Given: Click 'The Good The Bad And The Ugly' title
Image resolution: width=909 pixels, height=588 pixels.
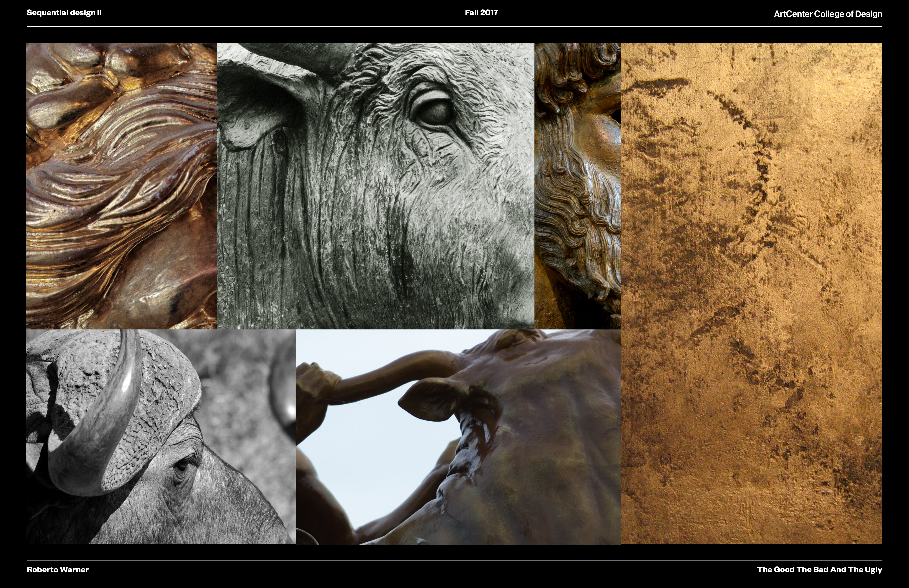Looking at the screenshot, I should click(820, 570).
